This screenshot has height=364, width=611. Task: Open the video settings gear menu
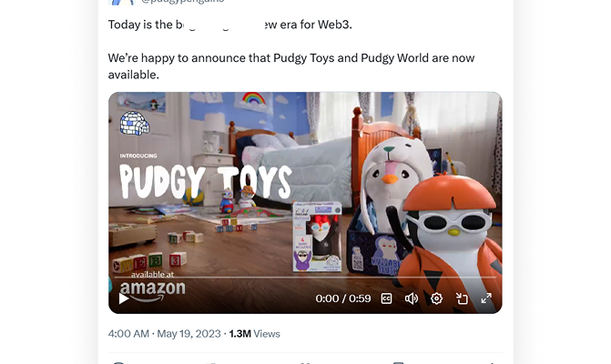point(436,298)
